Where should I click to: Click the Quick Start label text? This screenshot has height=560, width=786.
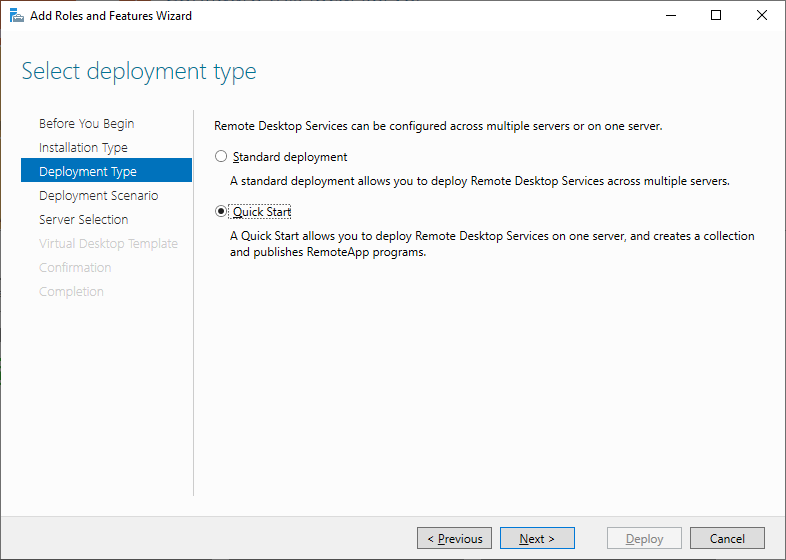coord(262,212)
